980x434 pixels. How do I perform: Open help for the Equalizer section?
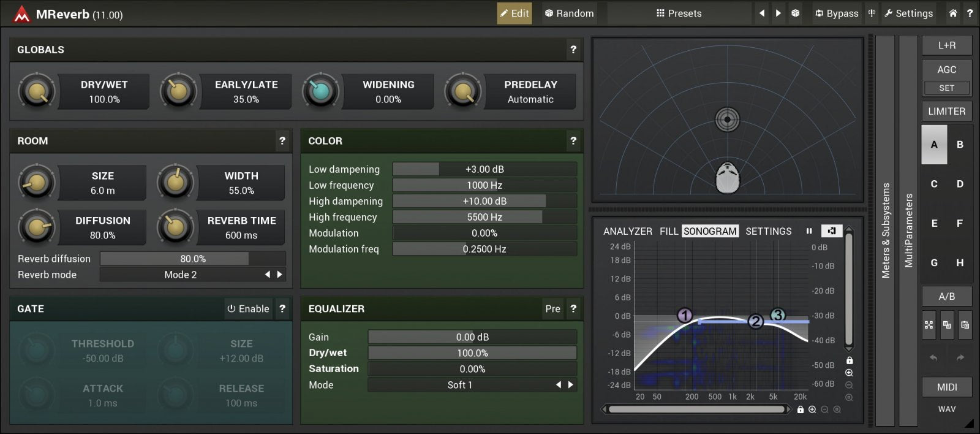[x=573, y=308]
